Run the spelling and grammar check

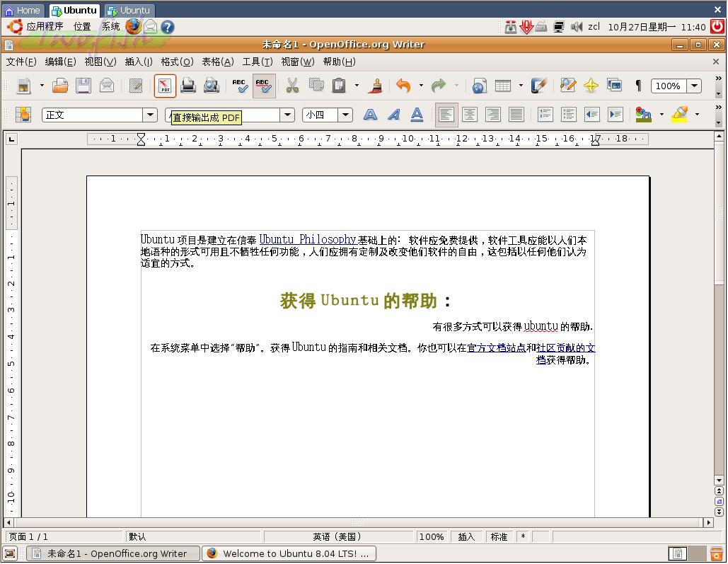(x=240, y=86)
